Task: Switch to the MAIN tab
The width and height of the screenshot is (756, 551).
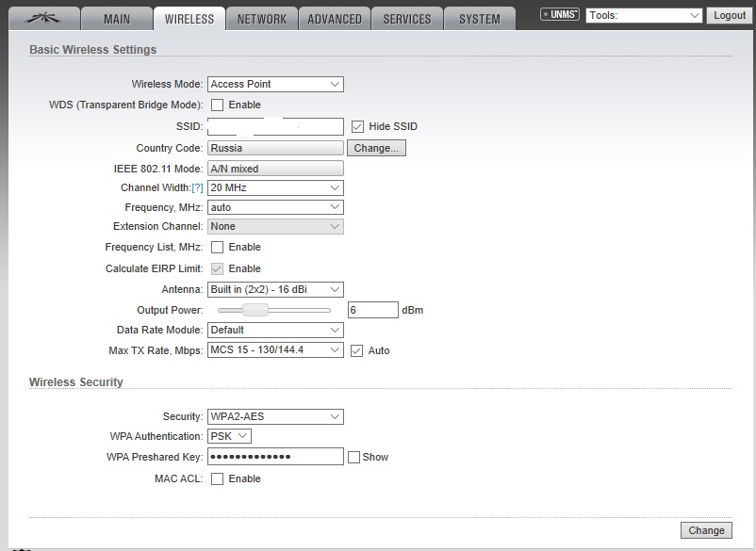Action: pos(117,19)
